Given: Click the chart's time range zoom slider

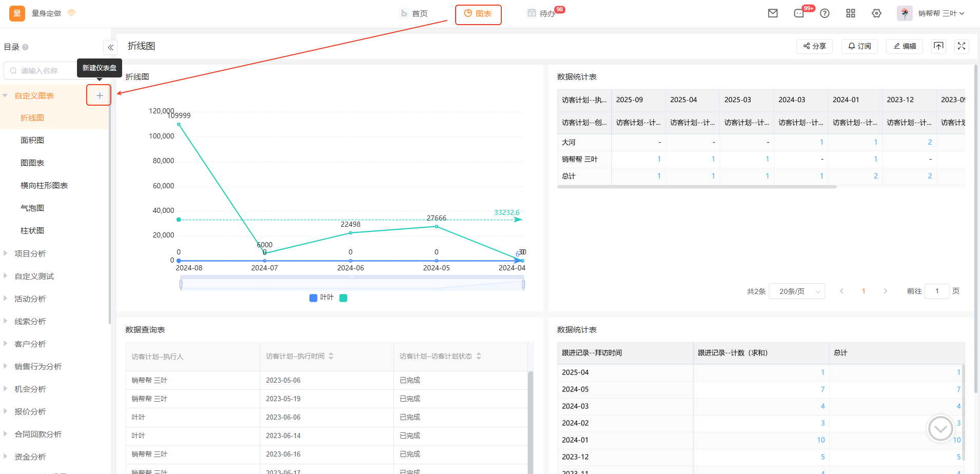Looking at the screenshot, I should [x=352, y=284].
